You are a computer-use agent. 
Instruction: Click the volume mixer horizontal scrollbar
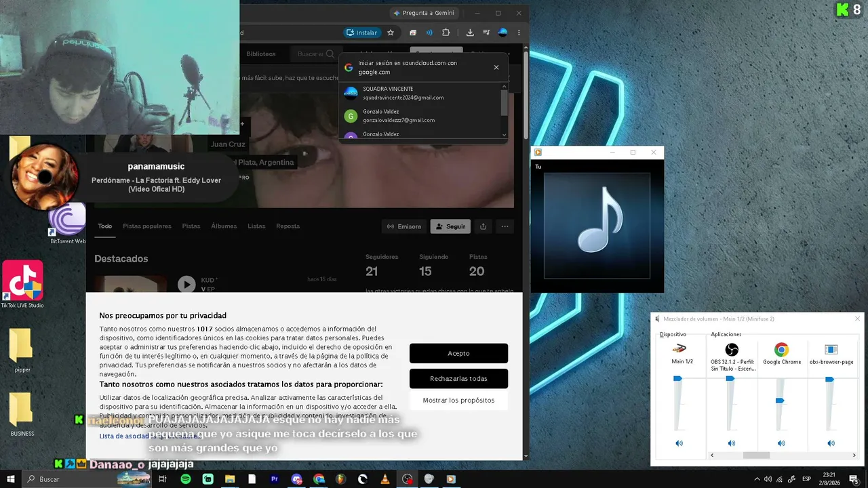point(756,455)
